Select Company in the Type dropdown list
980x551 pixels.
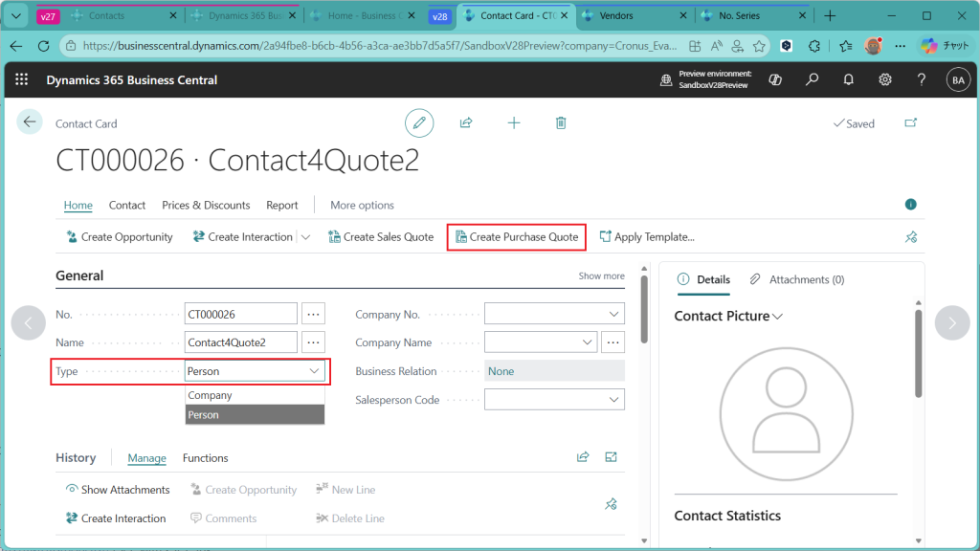[x=211, y=395]
